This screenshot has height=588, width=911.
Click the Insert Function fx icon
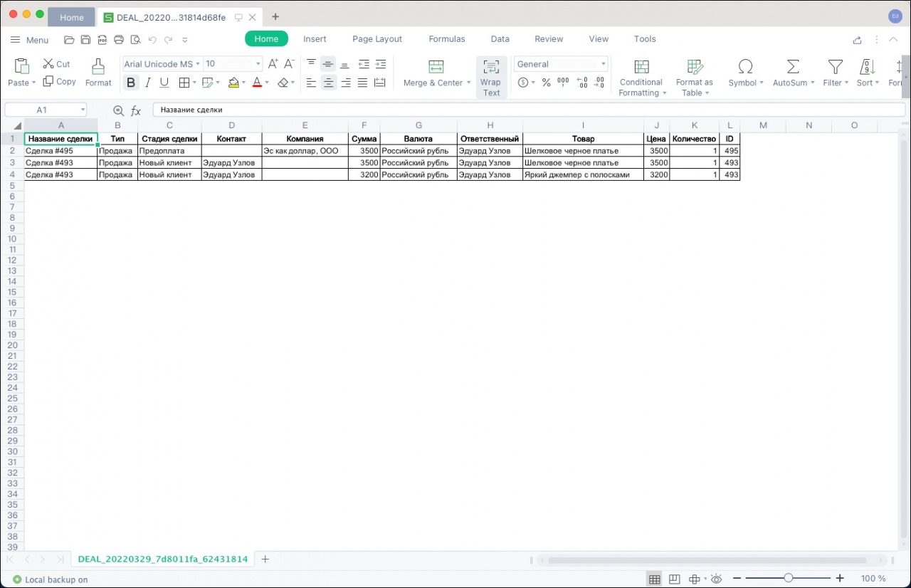point(135,110)
